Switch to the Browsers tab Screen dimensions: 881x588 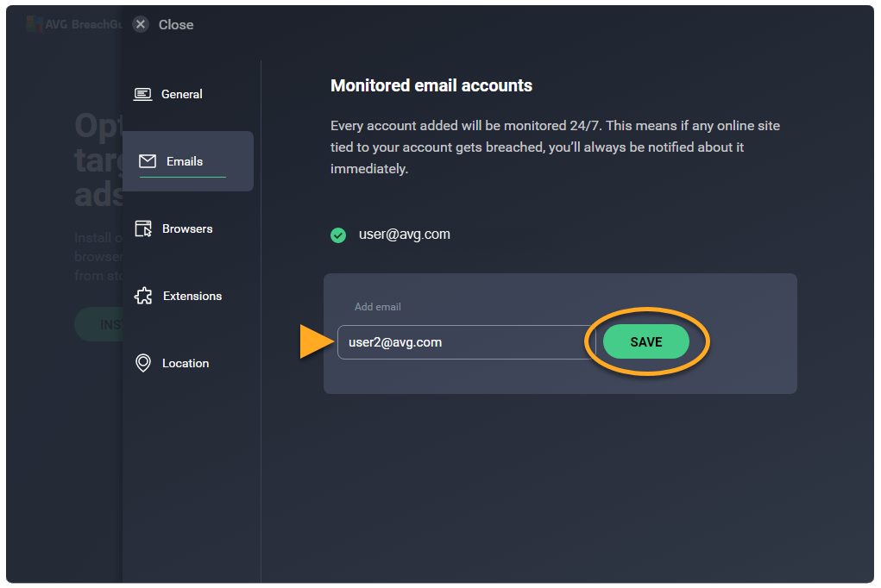pyautogui.click(x=187, y=228)
